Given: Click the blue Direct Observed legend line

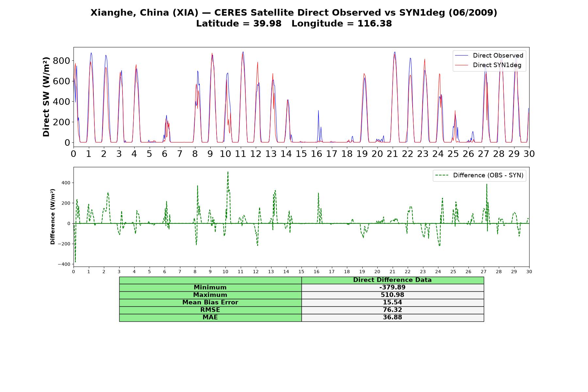Looking at the screenshot, I should coord(462,56).
